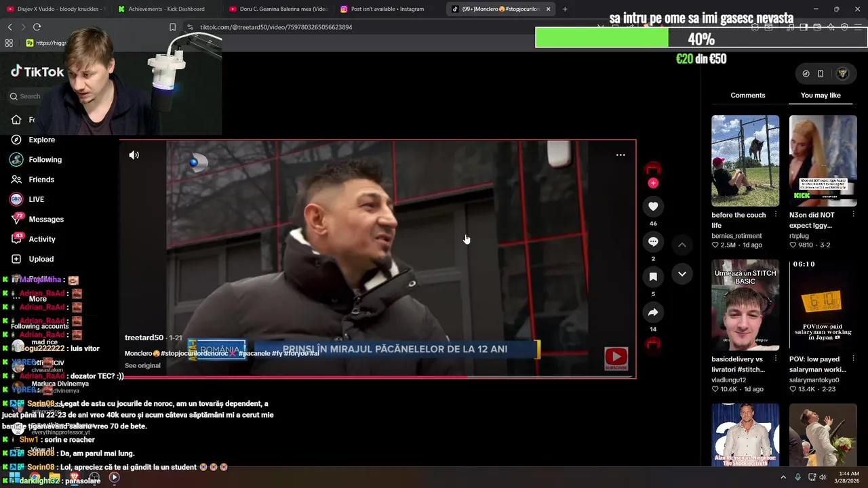The height and width of the screenshot is (488, 868).
Task: Click the Messages icon with 72 badge
Action: point(16,219)
